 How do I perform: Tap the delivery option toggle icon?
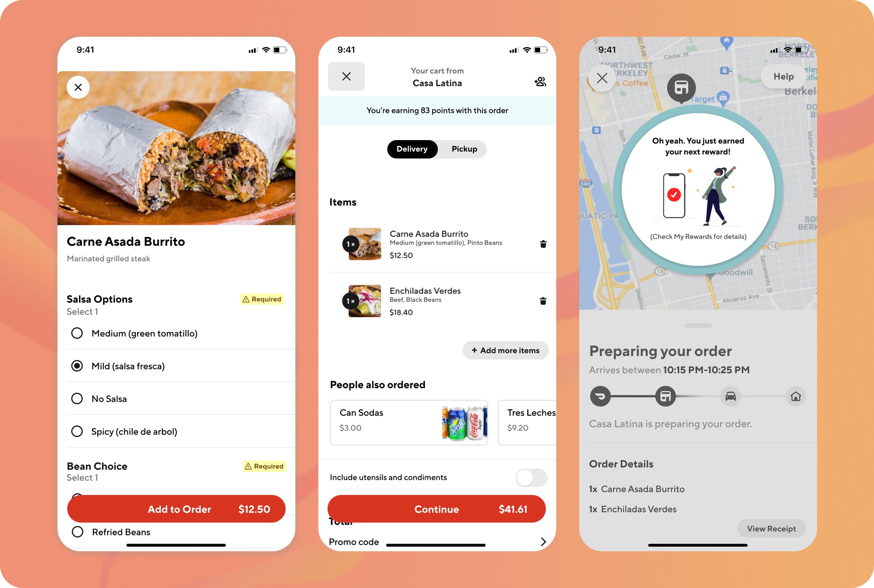[410, 149]
